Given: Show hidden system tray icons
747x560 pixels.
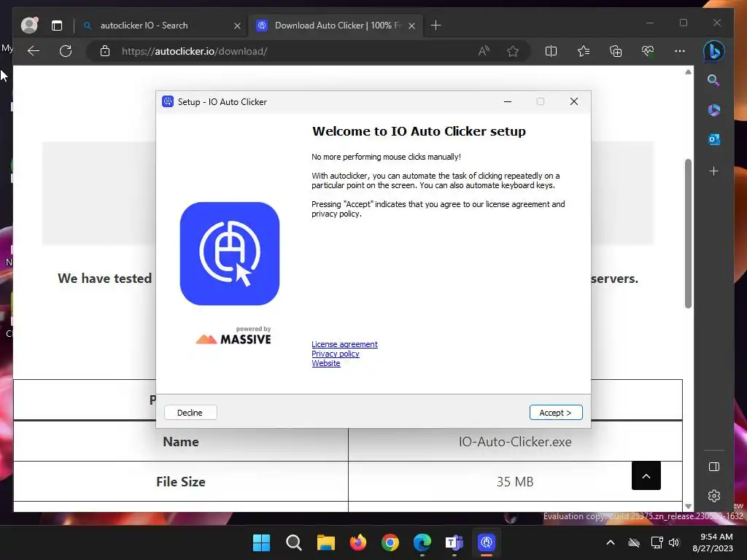Looking at the screenshot, I should [611, 542].
